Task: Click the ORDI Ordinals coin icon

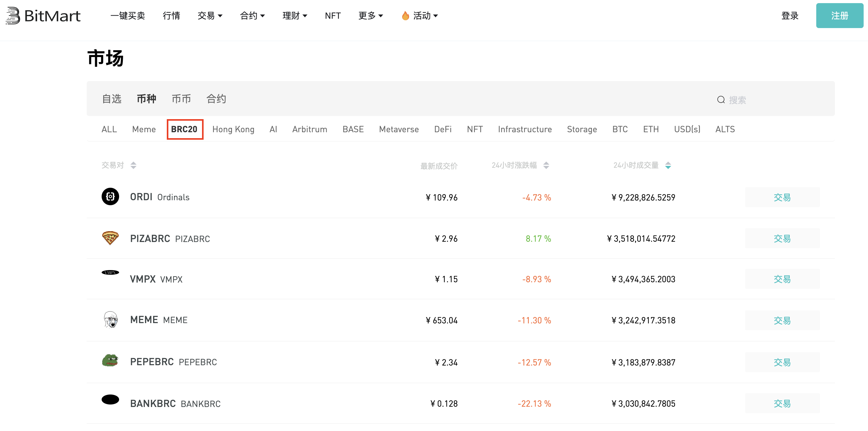Action: (110, 197)
